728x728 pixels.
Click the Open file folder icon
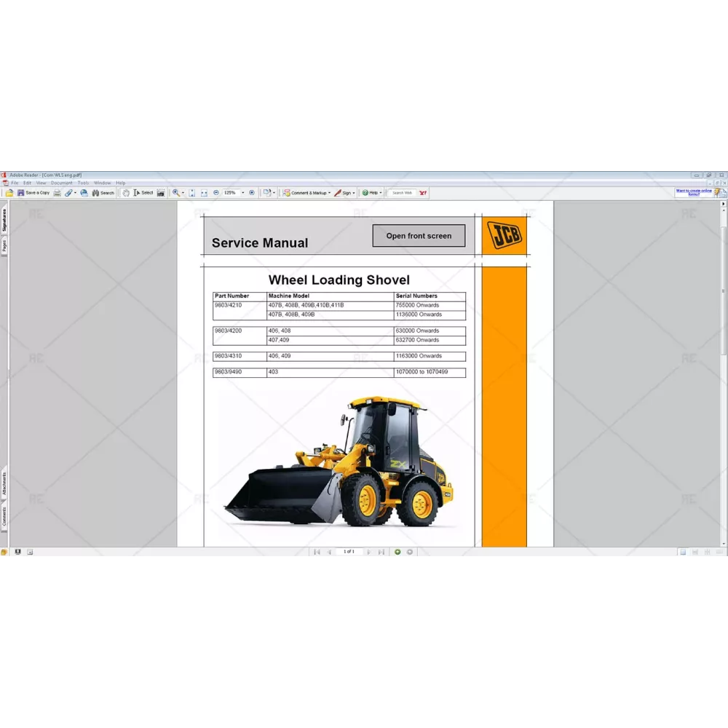[9, 193]
